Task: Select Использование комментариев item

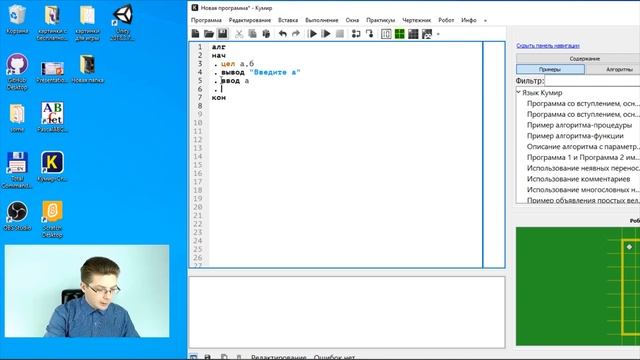Action: point(578,179)
